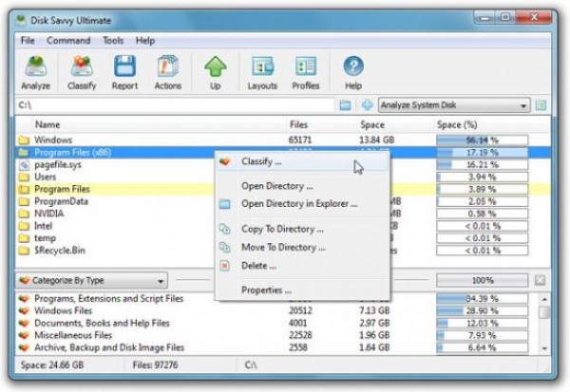Screen dimensions: 570x392
Task: Open the Profiles toolbar icon
Action: [306, 73]
